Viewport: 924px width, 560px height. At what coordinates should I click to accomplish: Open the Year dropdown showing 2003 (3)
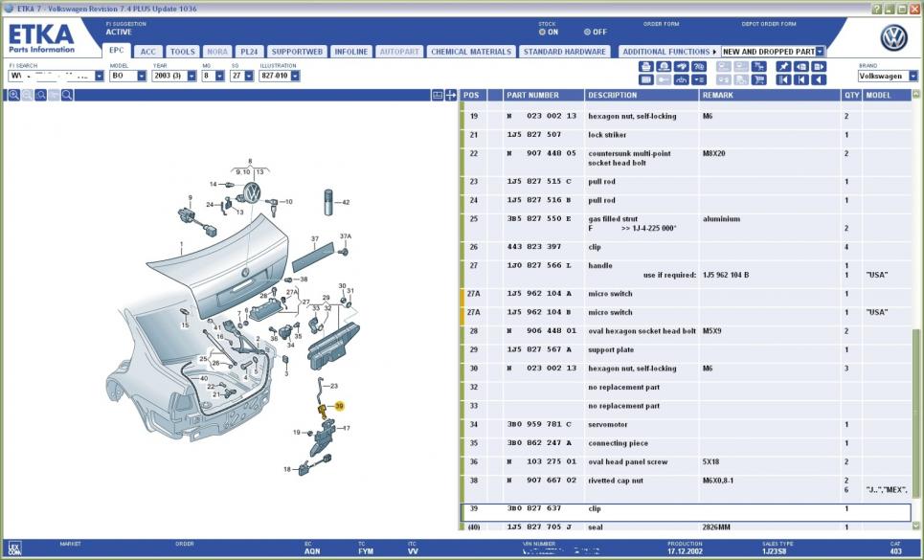192,76
